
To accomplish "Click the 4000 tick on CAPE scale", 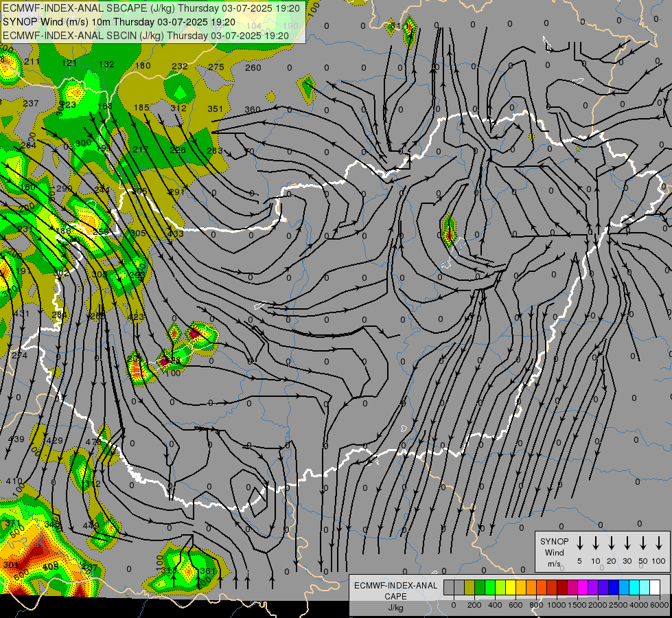I will click(x=639, y=605).
